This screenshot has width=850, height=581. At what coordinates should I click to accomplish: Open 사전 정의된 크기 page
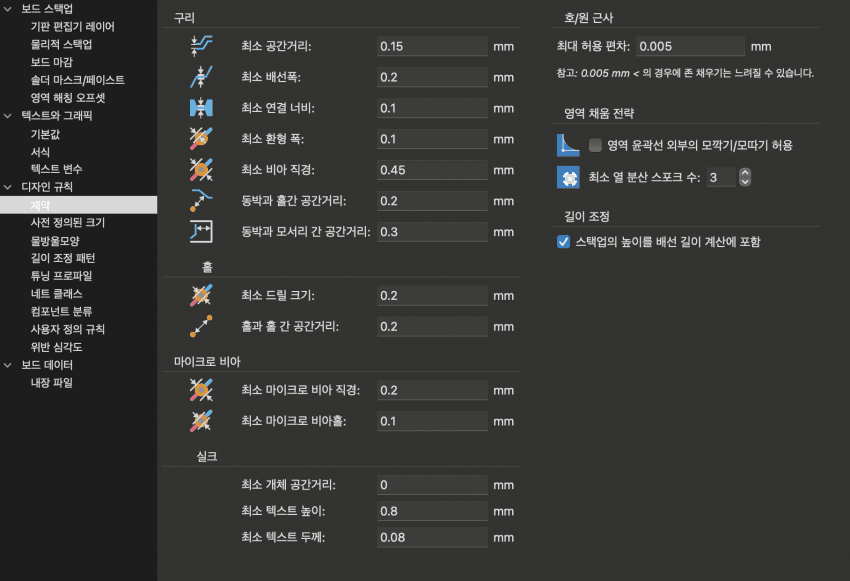coord(68,222)
